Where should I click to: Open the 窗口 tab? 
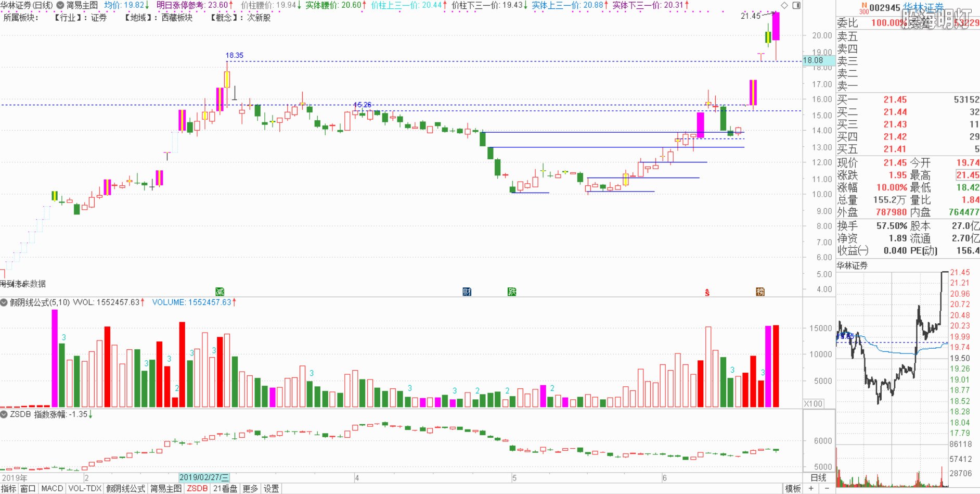coord(28,488)
